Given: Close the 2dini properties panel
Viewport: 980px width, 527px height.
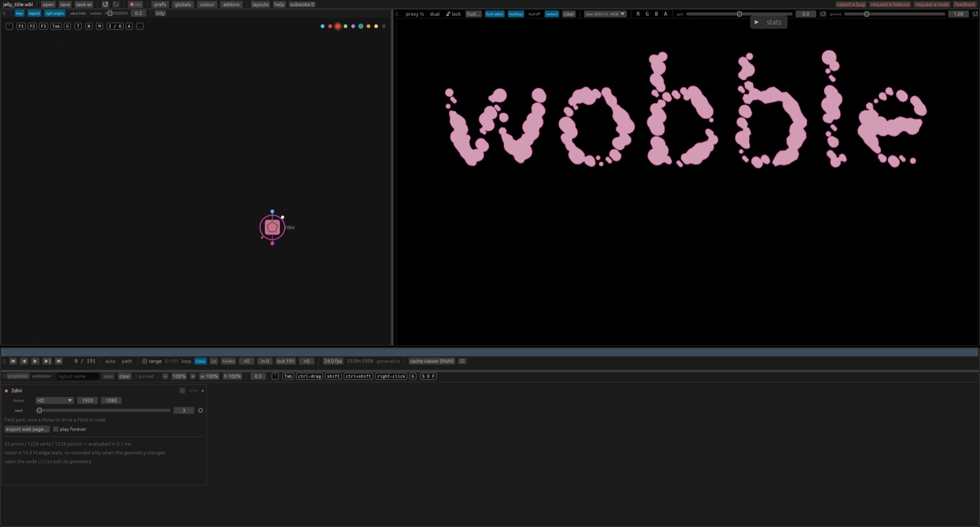Looking at the screenshot, I should point(203,391).
